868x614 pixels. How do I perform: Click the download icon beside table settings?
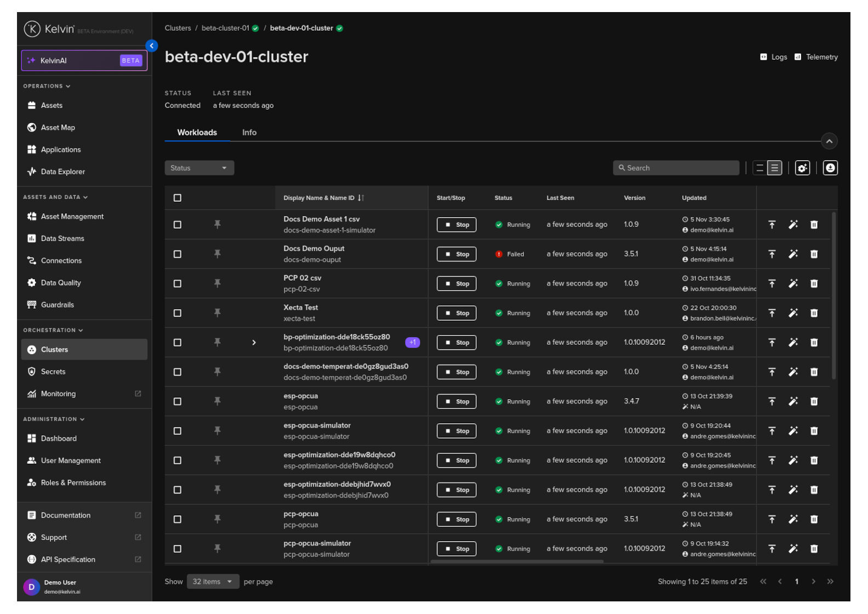pyautogui.click(x=830, y=168)
